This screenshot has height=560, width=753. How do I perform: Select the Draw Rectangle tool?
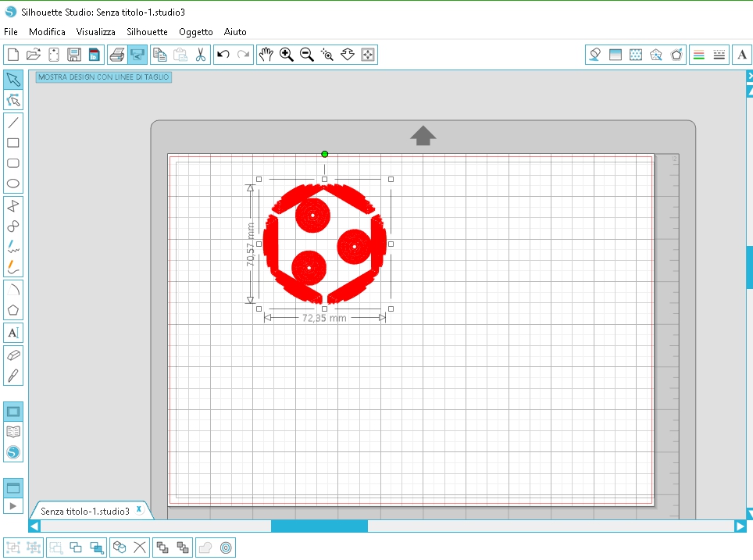click(13, 143)
